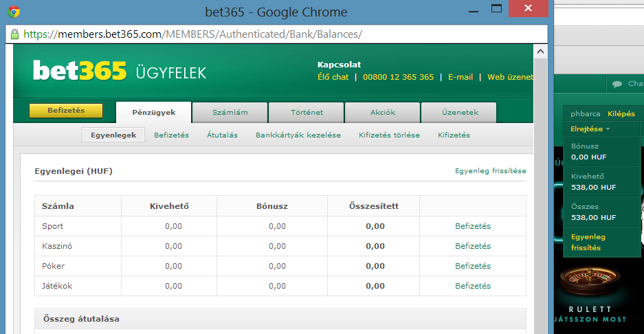This screenshot has width=644, height=334.
Task: Click the Egyenlegei (HUF) heading
Action: pyautogui.click(x=74, y=171)
